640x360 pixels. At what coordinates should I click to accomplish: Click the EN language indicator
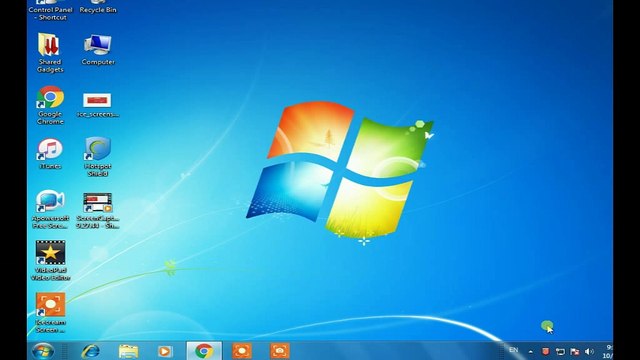(x=513, y=350)
